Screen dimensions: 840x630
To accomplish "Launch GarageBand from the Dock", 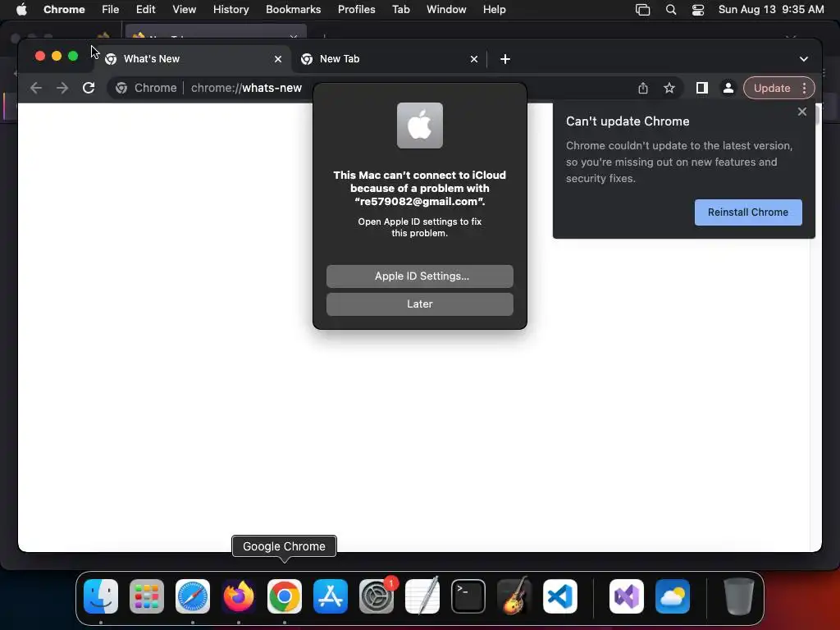I will pos(514,596).
